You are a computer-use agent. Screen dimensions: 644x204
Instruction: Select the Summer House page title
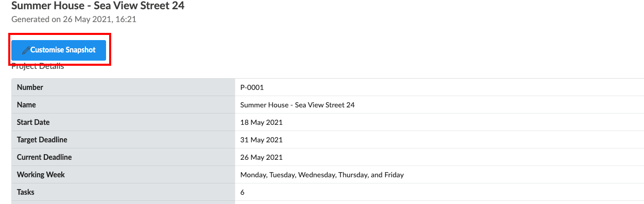[x=98, y=6]
